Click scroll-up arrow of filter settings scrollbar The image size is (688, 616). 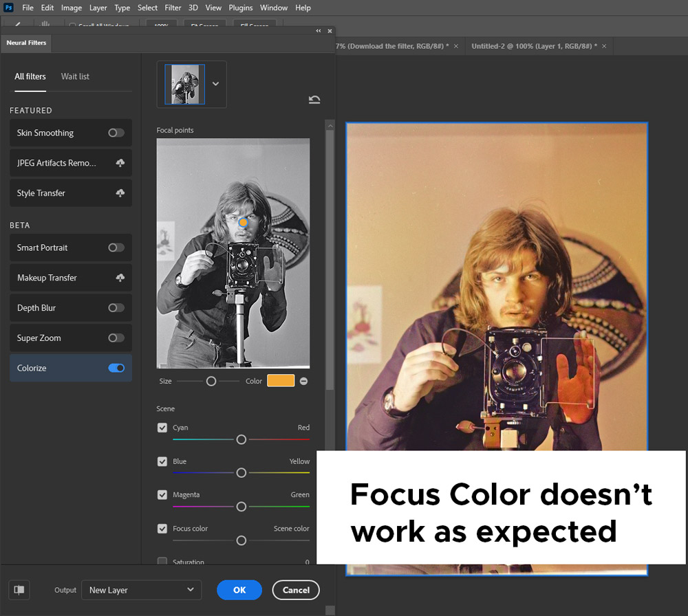point(330,126)
